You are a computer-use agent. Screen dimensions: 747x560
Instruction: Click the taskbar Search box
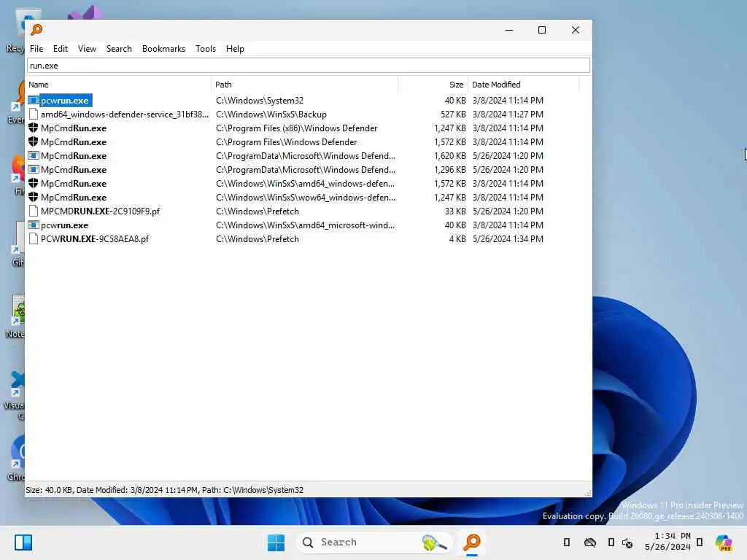pos(374,542)
